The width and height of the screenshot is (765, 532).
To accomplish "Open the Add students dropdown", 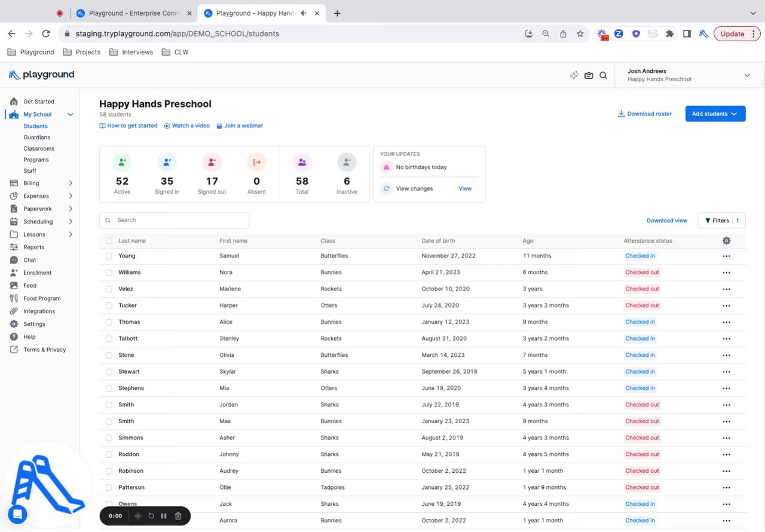I will tap(715, 114).
